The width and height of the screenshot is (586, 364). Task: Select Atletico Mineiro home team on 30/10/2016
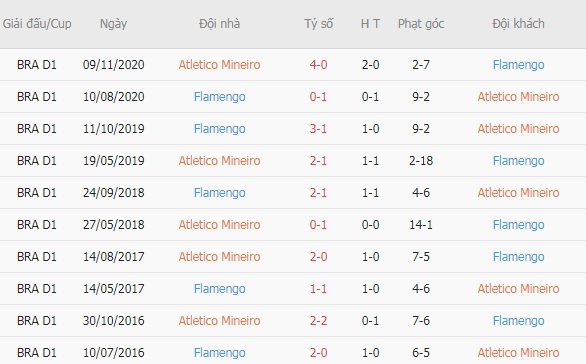tap(219, 321)
